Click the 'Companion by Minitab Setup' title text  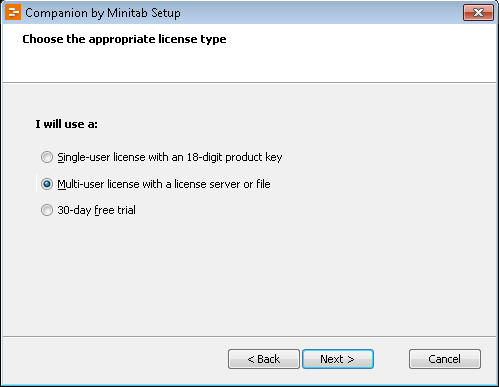(103, 13)
